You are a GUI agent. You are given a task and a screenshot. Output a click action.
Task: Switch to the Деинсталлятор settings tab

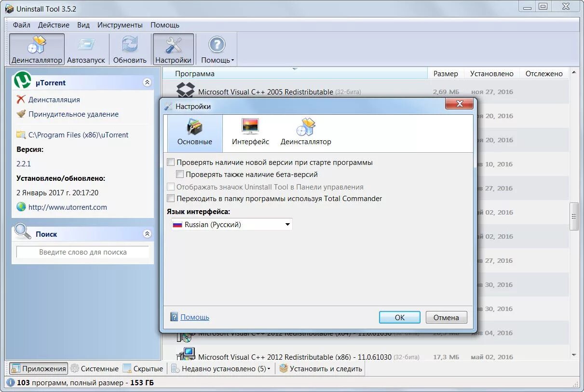click(x=306, y=133)
